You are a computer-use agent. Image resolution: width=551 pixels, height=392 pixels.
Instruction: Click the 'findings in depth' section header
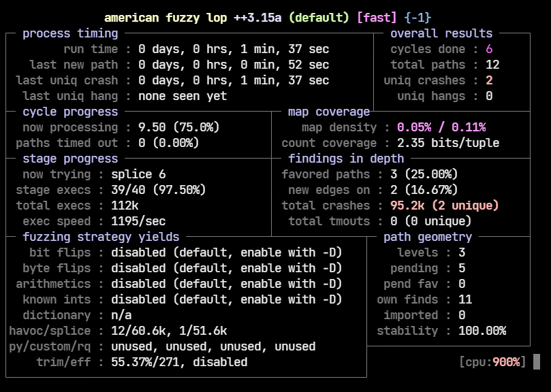coord(346,159)
